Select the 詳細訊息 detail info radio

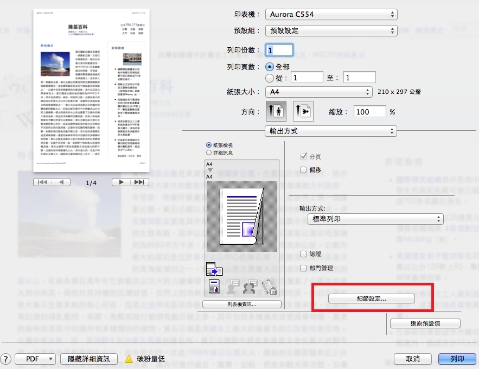[209, 153]
